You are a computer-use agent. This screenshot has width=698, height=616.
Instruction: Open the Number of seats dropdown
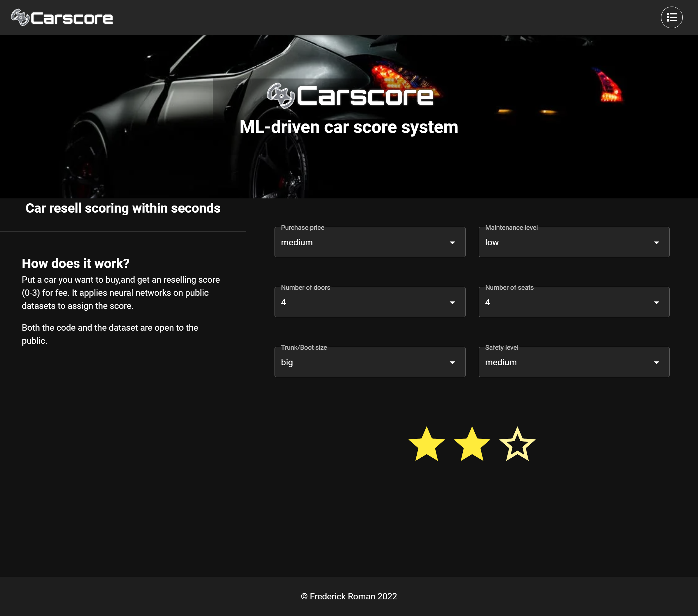point(574,302)
